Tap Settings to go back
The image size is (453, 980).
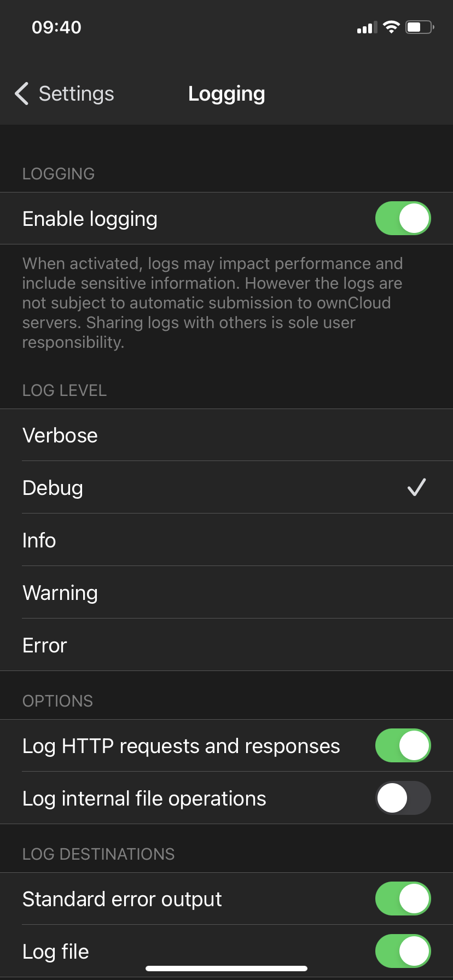click(76, 94)
